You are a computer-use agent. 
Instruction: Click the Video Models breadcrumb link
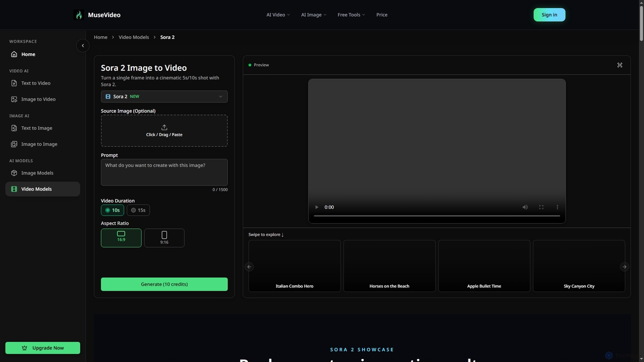coord(134,37)
